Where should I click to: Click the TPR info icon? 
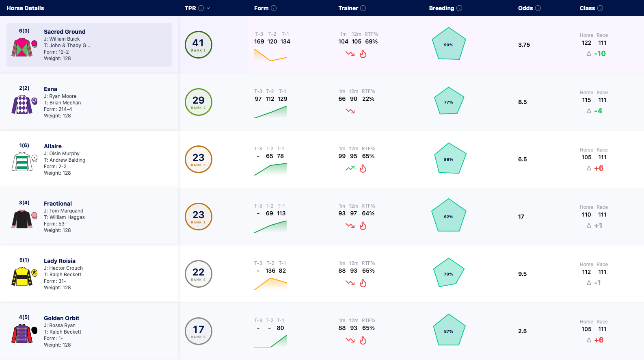[201, 8]
